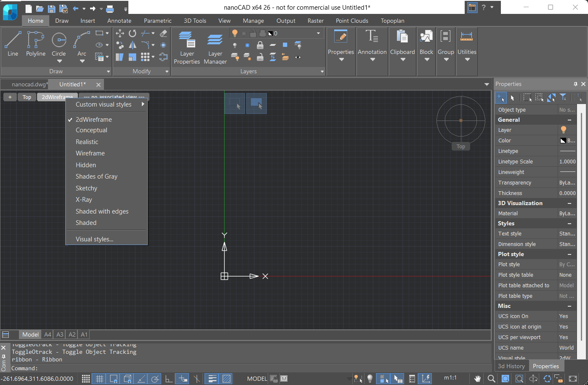The image size is (588, 385).
Task: Click the Save icon in quick access toolbar
Action: [51, 8]
